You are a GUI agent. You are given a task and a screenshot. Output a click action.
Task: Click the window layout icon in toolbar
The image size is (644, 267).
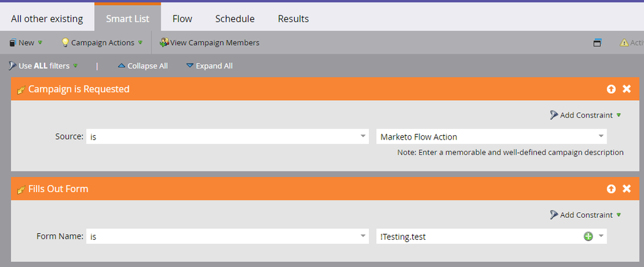(x=598, y=43)
